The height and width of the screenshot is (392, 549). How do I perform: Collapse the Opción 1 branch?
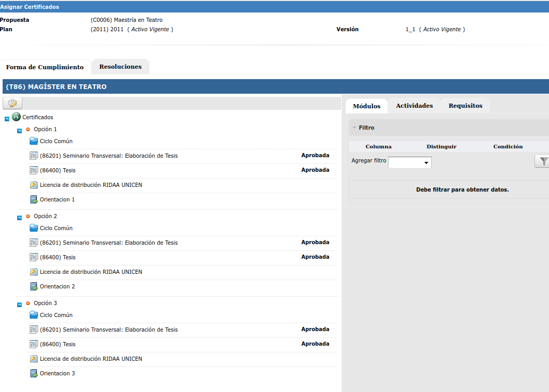pos(19,131)
